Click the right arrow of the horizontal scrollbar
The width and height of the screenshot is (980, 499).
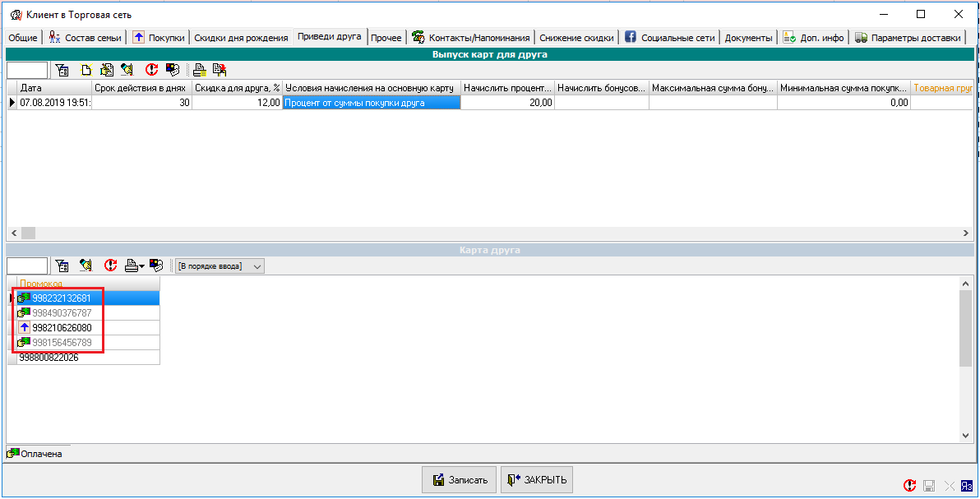click(x=966, y=233)
